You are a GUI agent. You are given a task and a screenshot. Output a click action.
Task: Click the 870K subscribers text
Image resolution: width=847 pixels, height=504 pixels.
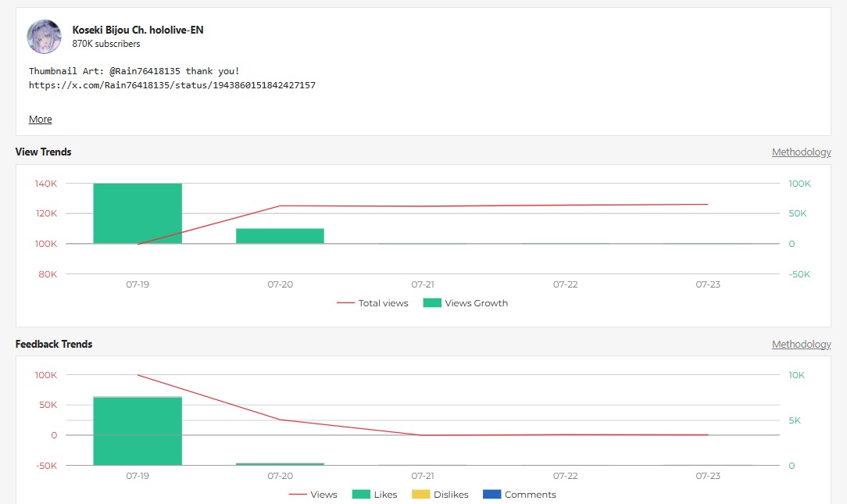coord(106,44)
